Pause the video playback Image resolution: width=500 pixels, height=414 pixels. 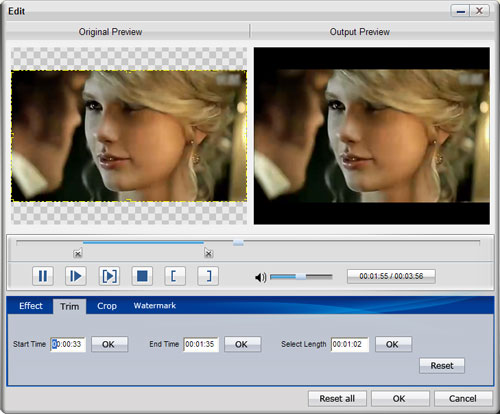pyautogui.click(x=43, y=276)
